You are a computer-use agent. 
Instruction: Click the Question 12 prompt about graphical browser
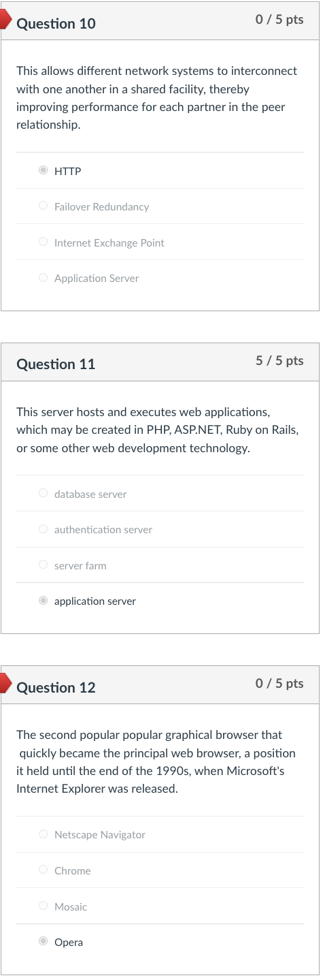coord(156,762)
